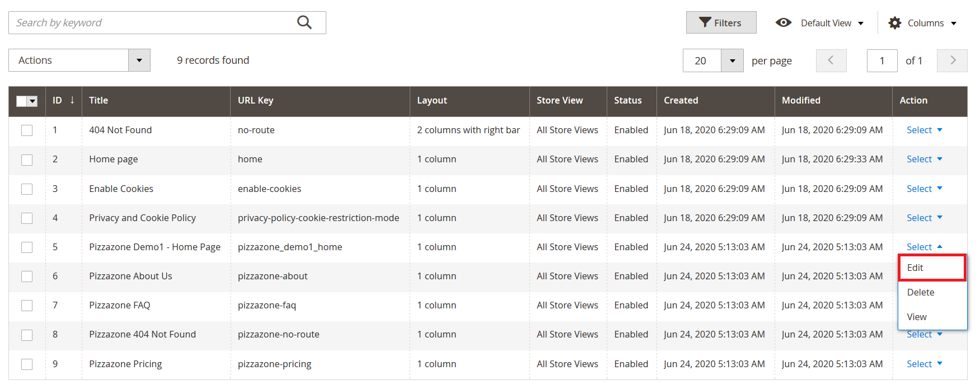Tick the checkbox for Home page row

coord(27,160)
